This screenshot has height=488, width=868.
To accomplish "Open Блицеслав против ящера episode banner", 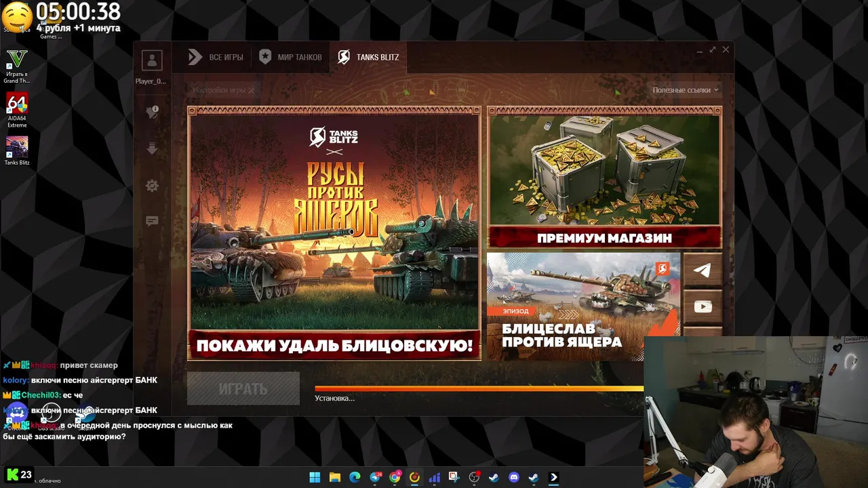I will (x=584, y=306).
